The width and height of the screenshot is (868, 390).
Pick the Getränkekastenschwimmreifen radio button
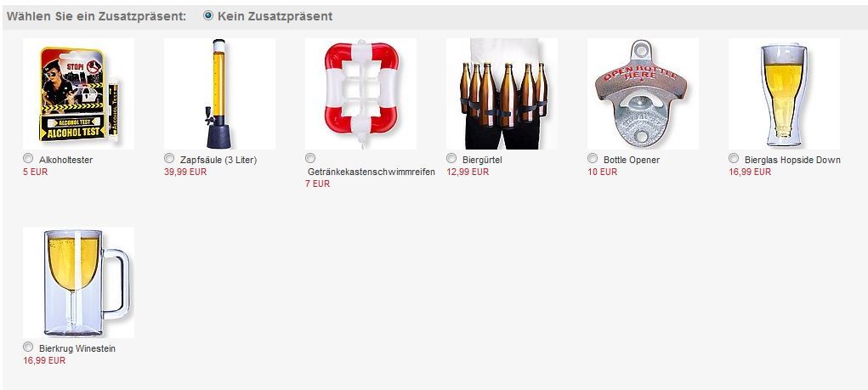point(310,158)
